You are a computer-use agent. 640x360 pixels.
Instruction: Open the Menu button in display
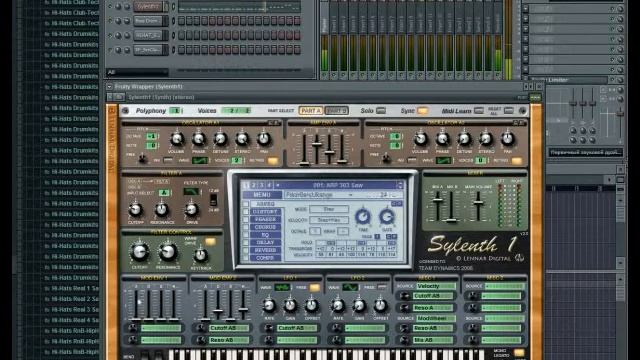click(x=262, y=195)
